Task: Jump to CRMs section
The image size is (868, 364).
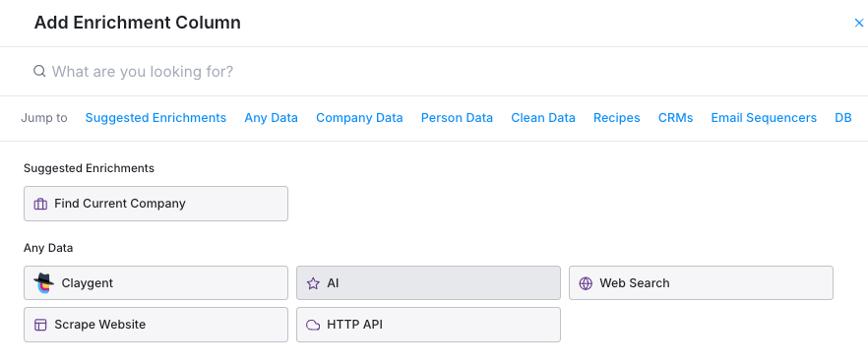Action: point(675,118)
